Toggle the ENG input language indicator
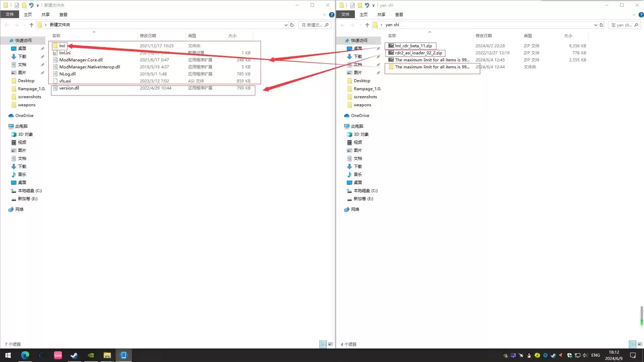 point(595,355)
